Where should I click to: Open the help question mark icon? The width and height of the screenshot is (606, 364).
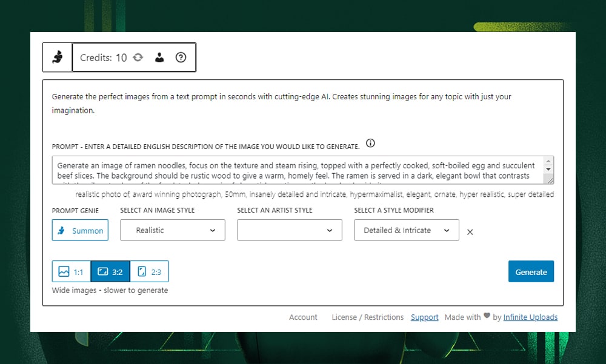click(x=181, y=58)
